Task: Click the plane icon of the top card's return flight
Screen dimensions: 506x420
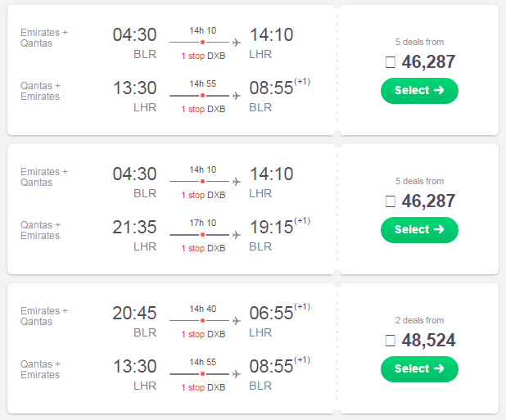Action: [237, 96]
